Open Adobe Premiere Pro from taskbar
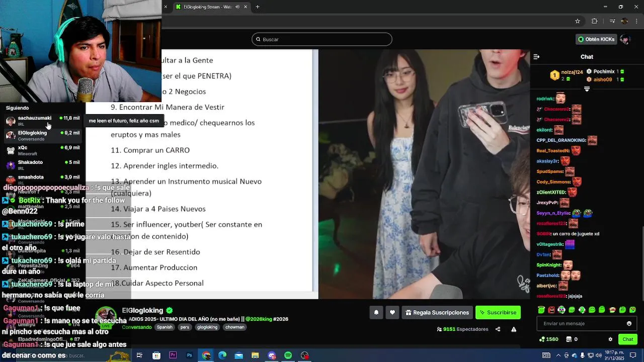This screenshot has width=644, height=362. click(173, 355)
